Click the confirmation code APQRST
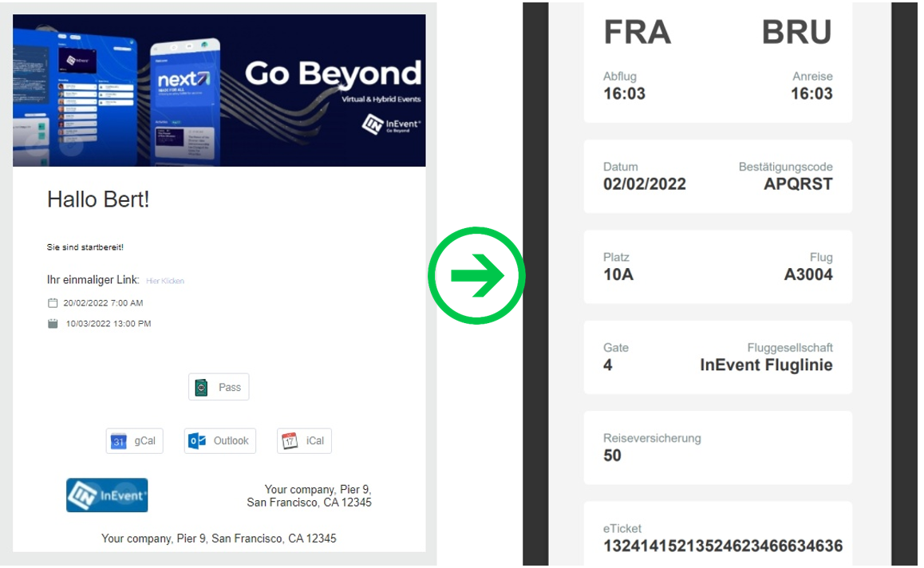924x568 pixels. click(798, 184)
